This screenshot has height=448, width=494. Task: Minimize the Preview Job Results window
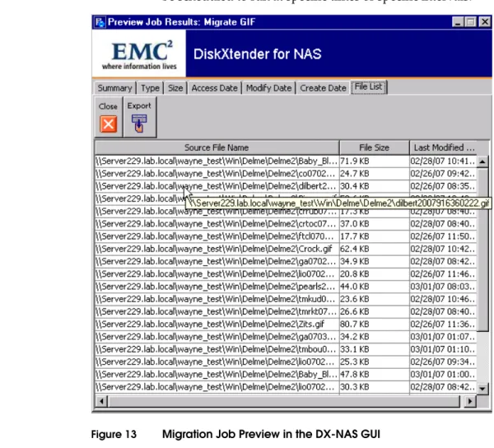[x=458, y=22]
